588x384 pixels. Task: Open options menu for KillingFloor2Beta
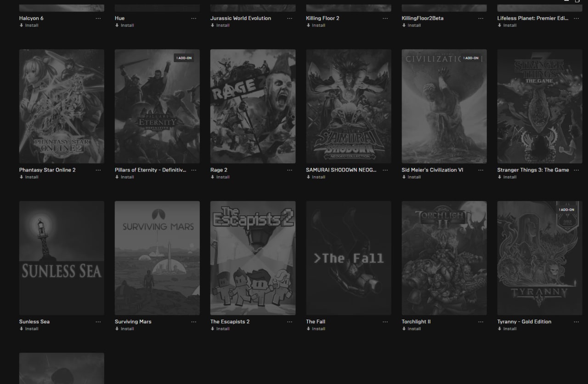[481, 18]
